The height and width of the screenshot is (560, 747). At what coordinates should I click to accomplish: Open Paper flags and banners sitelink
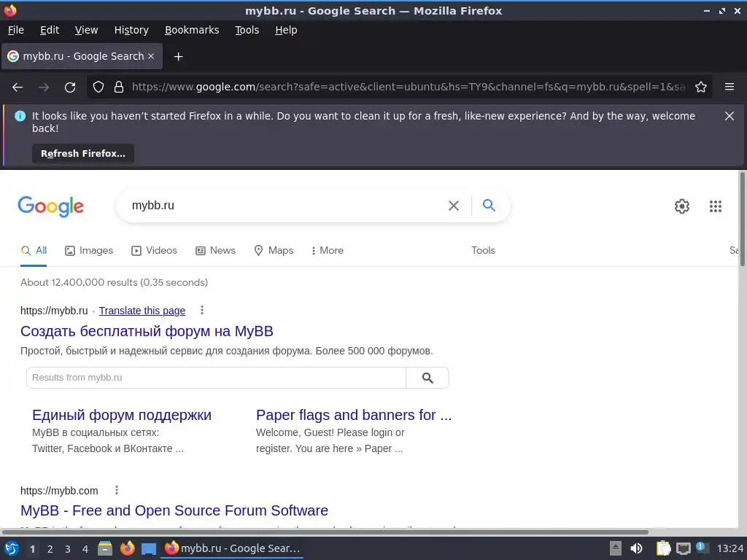(x=354, y=415)
